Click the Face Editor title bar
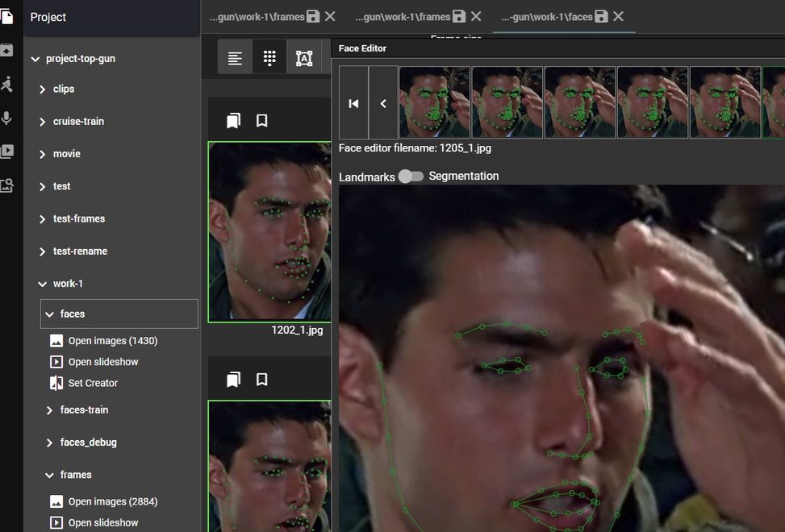 [x=557, y=48]
